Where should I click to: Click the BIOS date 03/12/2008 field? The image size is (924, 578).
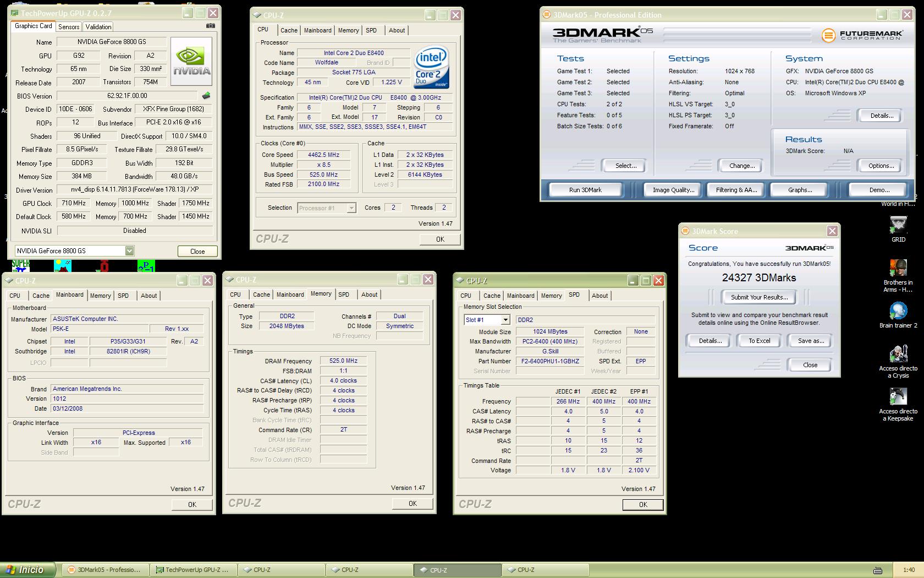click(128, 408)
